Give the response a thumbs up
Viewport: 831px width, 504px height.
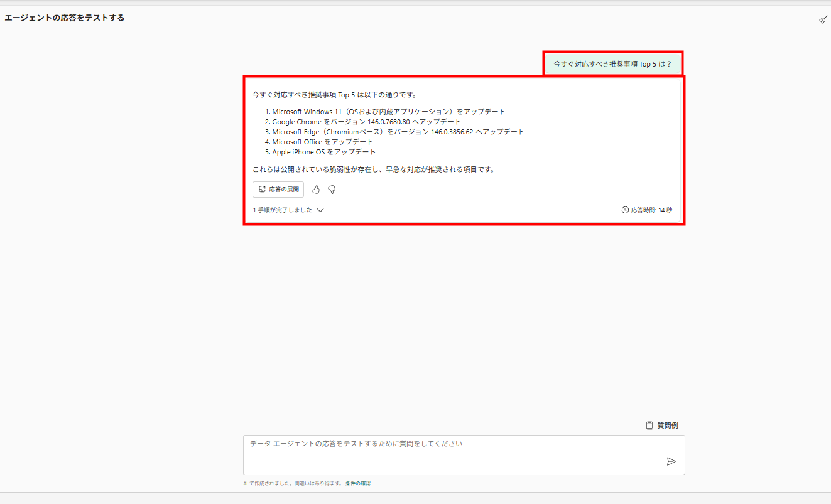[316, 190]
